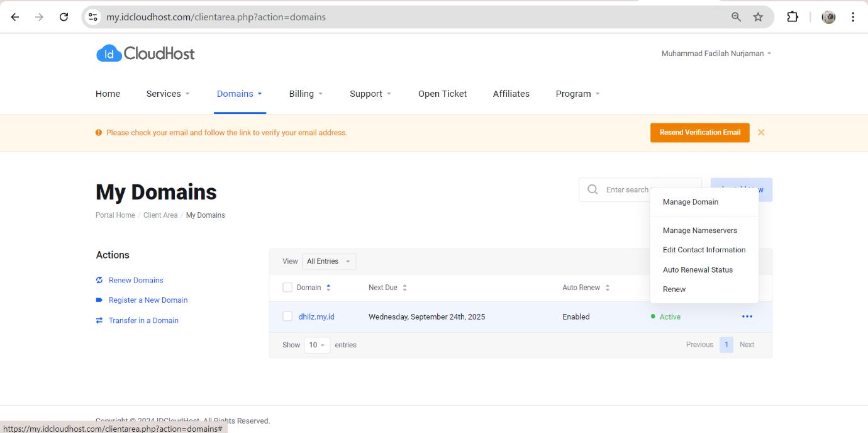Select Edit Contact Information menu entry
This screenshot has height=433, width=868.
click(704, 250)
